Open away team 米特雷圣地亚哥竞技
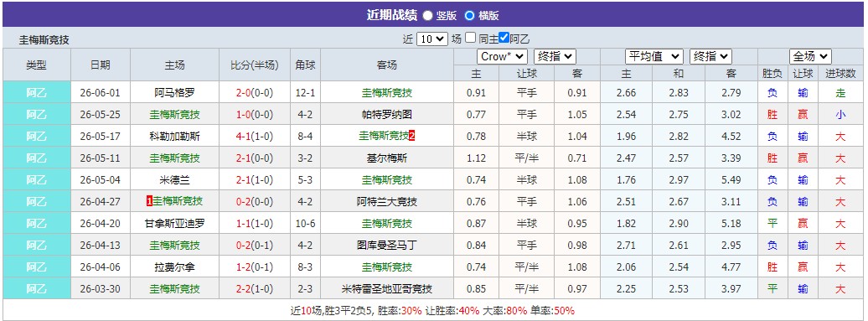 pos(386,289)
